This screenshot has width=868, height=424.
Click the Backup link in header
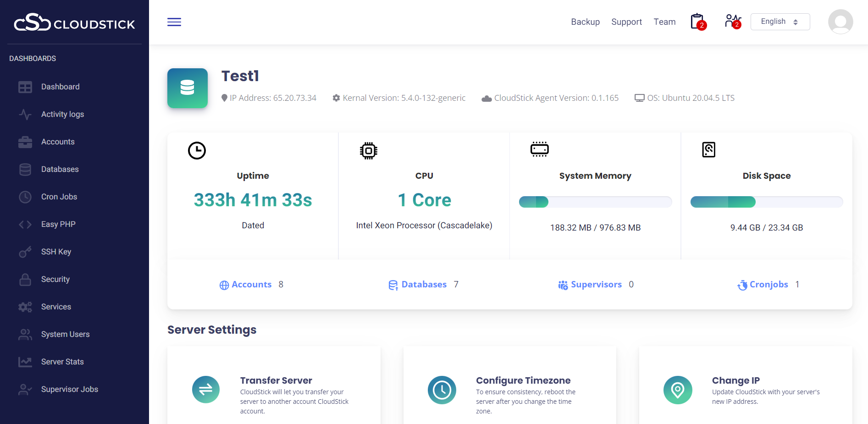[x=585, y=22]
